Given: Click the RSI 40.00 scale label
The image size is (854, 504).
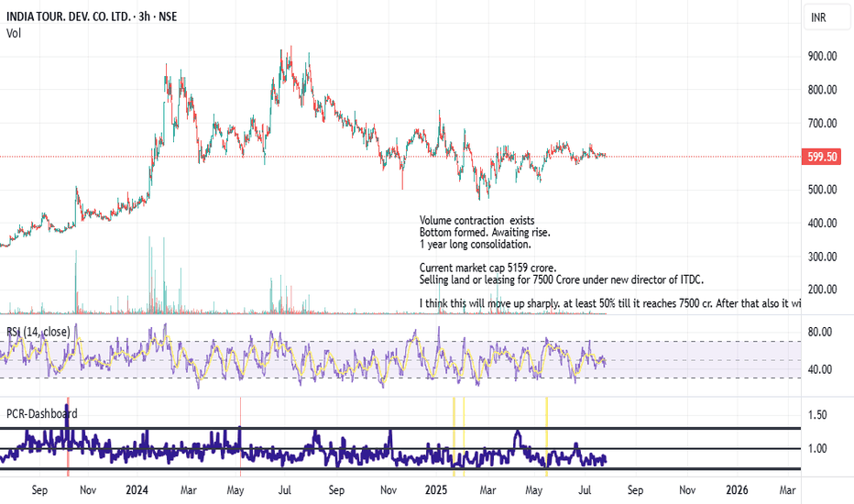Looking at the screenshot, I should (x=820, y=369).
